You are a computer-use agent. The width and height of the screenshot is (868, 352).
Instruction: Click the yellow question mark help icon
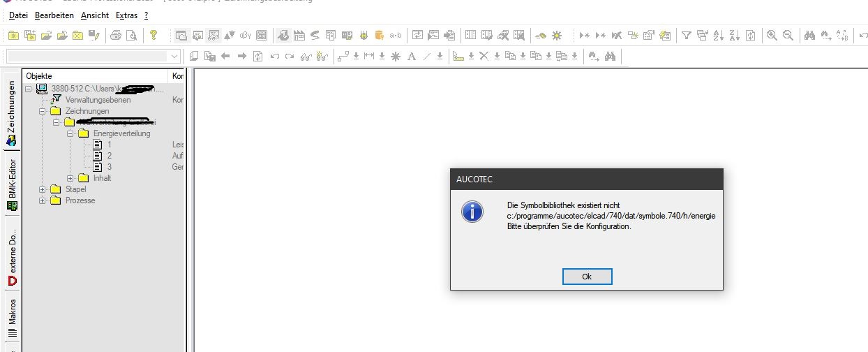point(154,35)
